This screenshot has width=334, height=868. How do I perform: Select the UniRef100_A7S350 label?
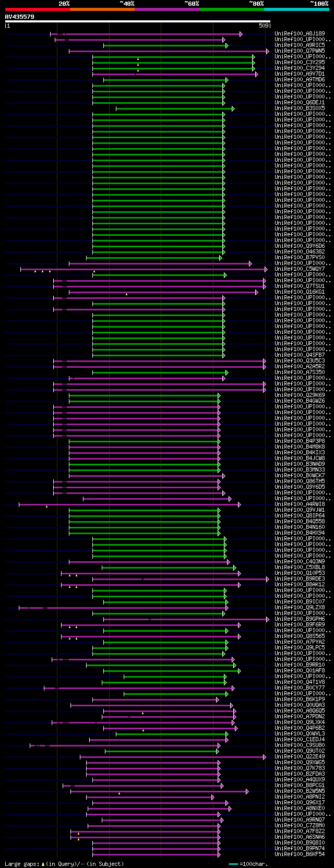[x=300, y=372]
